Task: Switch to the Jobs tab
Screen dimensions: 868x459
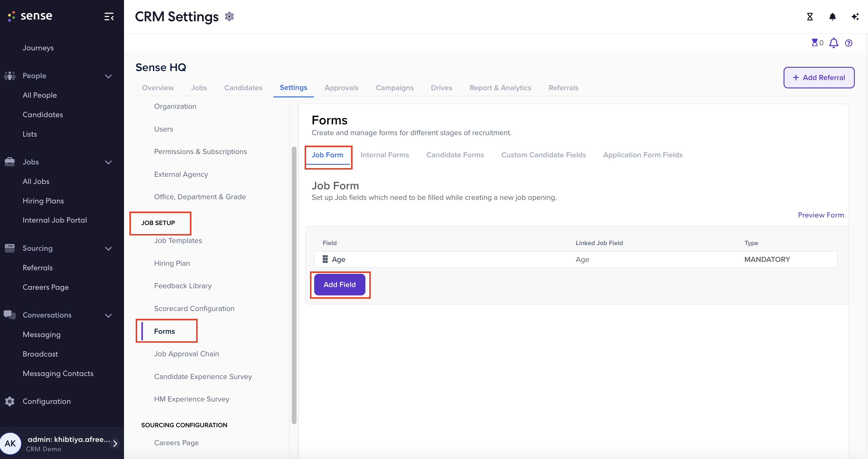Action: pyautogui.click(x=199, y=87)
